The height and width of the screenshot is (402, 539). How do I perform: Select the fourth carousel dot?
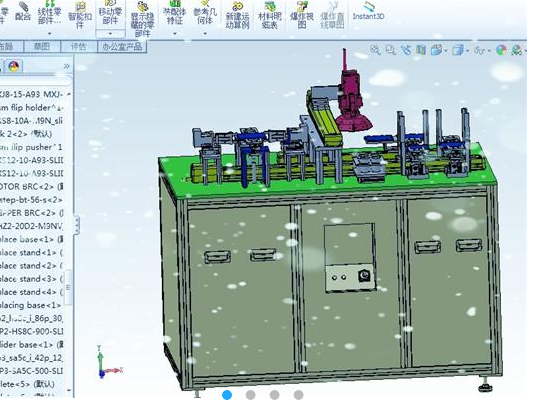(298, 394)
